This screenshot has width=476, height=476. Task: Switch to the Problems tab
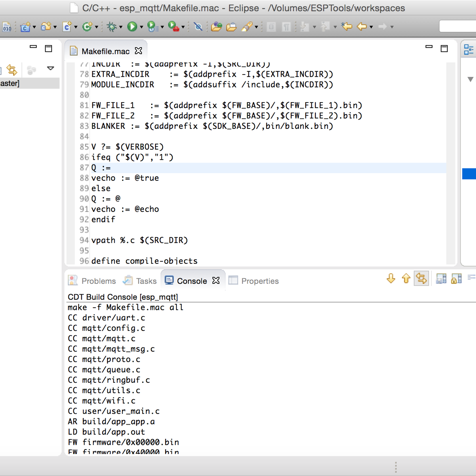coord(92,281)
